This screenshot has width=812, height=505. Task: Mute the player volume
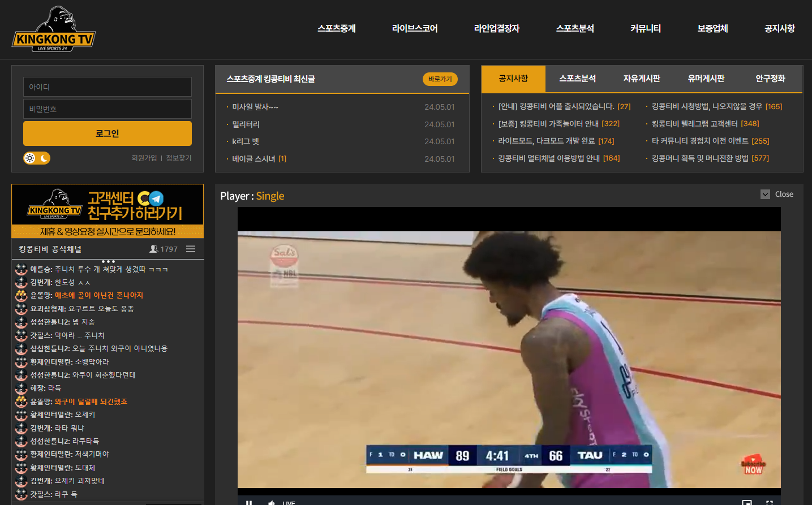click(x=272, y=502)
